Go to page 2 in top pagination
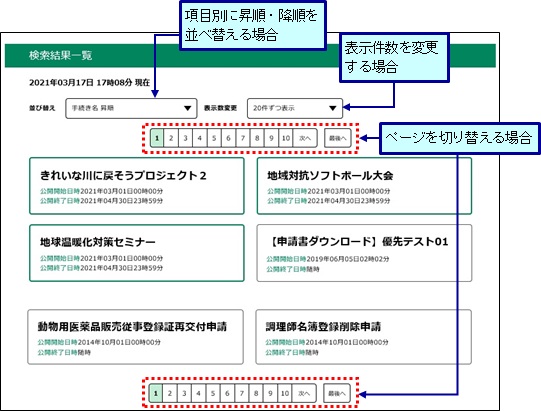The height and width of the screenshot is (411, 541). [171, 138]
